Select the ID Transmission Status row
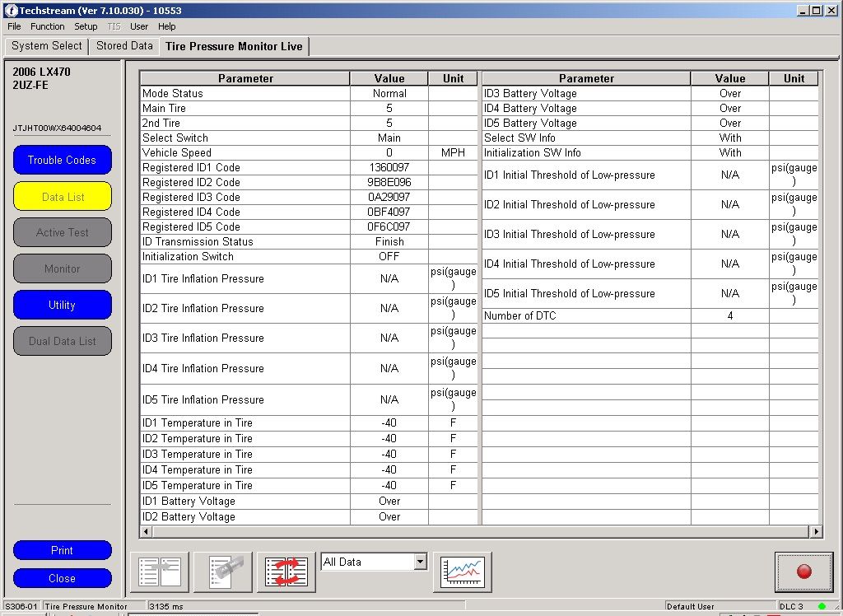This screenshot has width=843, height=616. coord(310,241)
